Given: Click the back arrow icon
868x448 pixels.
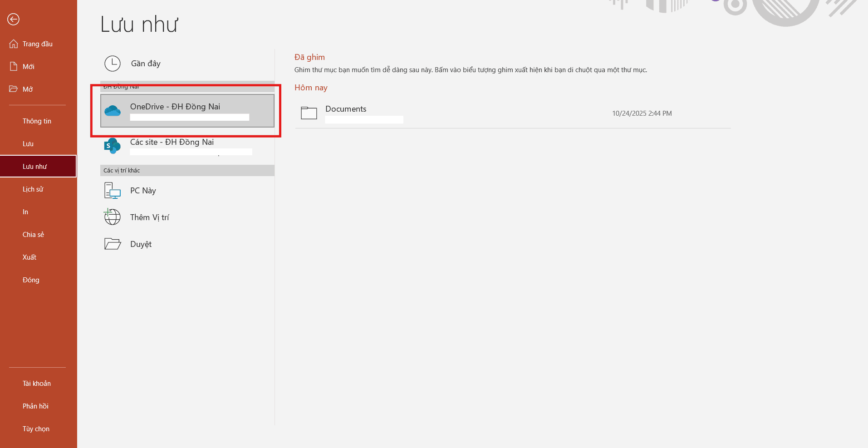Looking at the screenshot, I should [13, 19].
